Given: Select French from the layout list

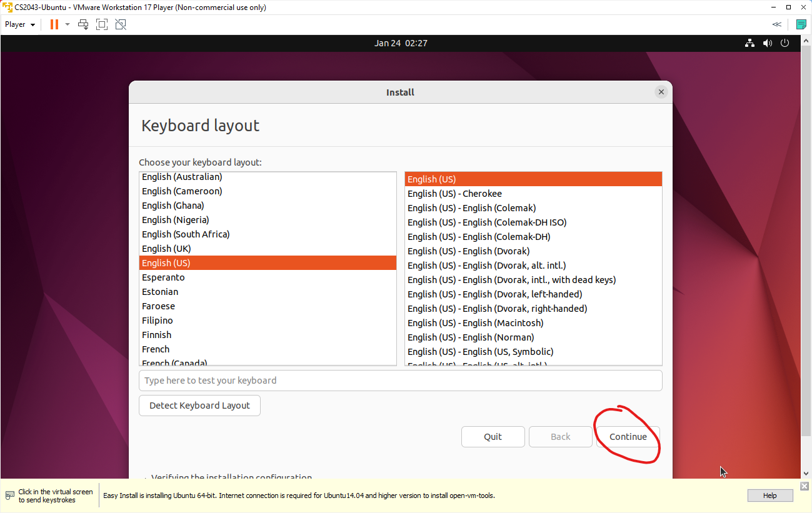Looking at the screenshot, I should point(156,349).
